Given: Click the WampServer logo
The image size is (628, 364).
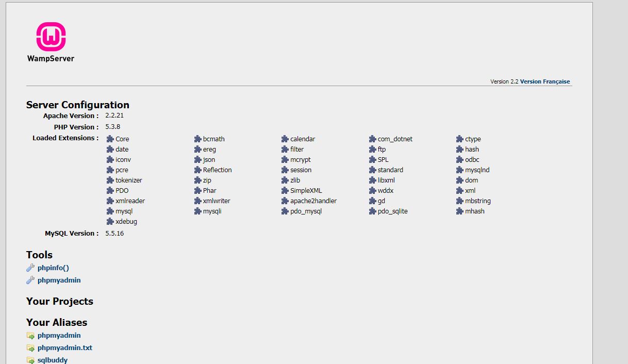Looking at the screenshot, I should tap(51, 42).
